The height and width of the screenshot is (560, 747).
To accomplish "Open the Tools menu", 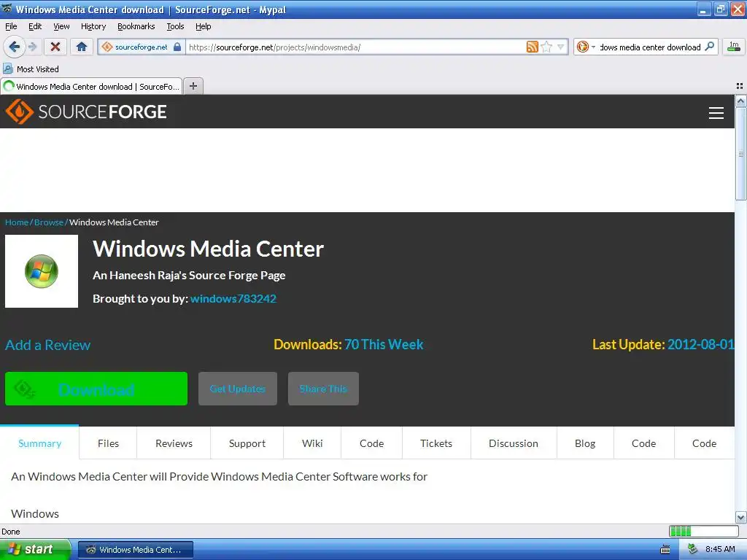I will (x=175, y=26).
